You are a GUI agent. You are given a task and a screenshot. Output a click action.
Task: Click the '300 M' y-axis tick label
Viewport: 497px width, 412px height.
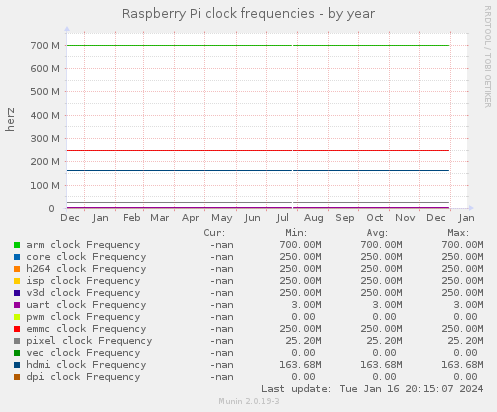pos(45,139)
